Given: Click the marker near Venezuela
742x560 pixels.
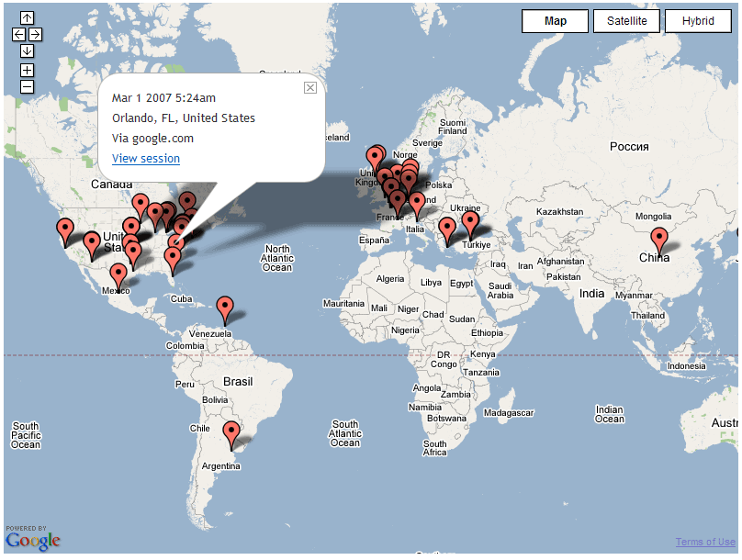Looking at the screenshot, I should pyautogui.click(x=225, y=307).
